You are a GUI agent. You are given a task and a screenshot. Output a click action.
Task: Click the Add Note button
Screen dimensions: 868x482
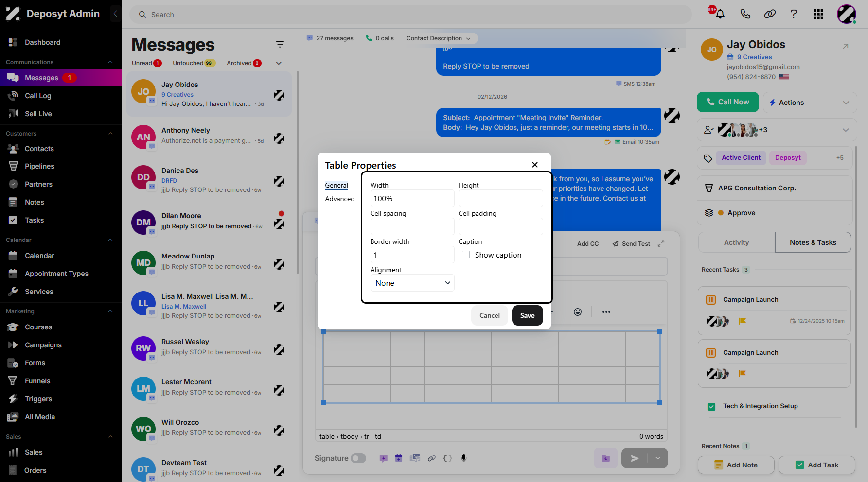click(x=736, y=465)
